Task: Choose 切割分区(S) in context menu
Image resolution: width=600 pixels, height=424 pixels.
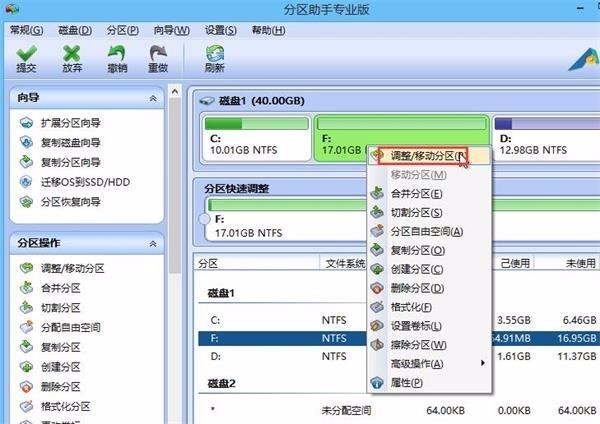Action: pos(429,212)
